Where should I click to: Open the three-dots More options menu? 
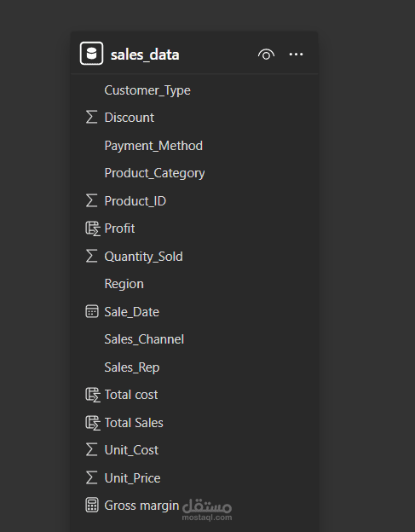(296, 55)
